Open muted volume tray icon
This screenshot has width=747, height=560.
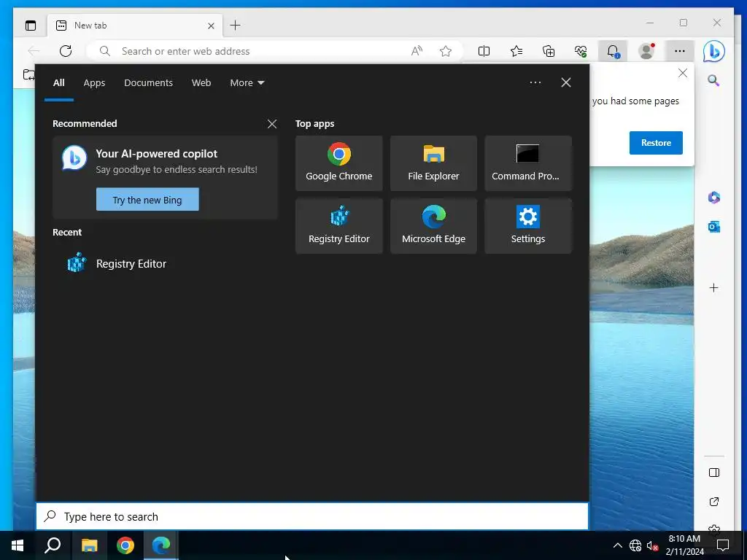pyautogui.click(x=652, y=545)
